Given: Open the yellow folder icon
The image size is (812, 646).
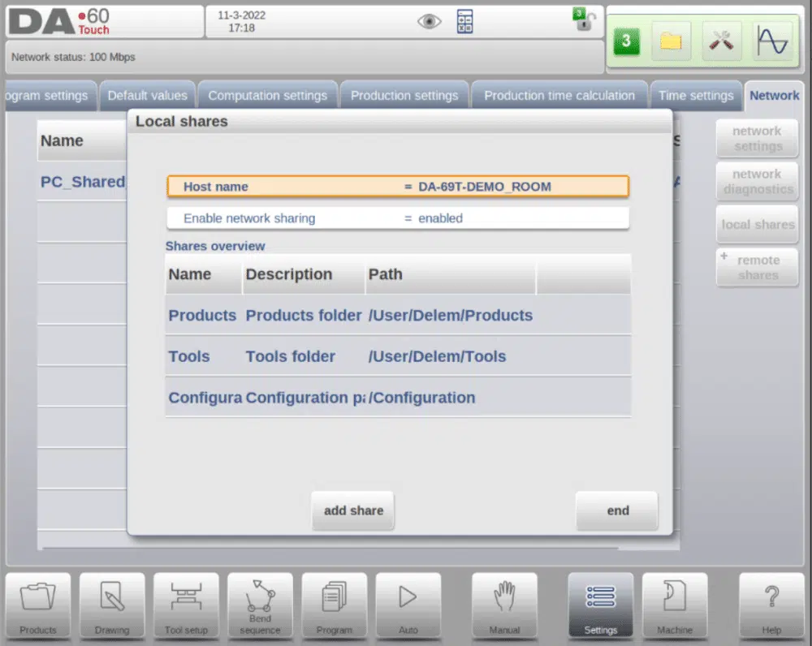Looking at the screenshot, I should click(672, 41).
